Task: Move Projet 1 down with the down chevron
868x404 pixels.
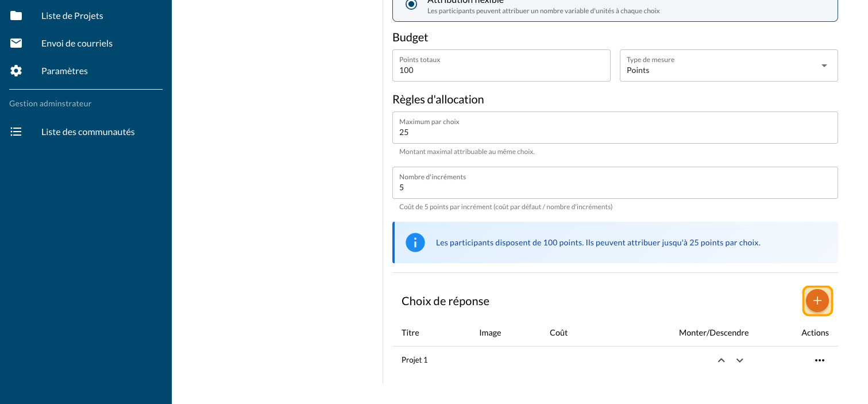Action: coord(740,360)
